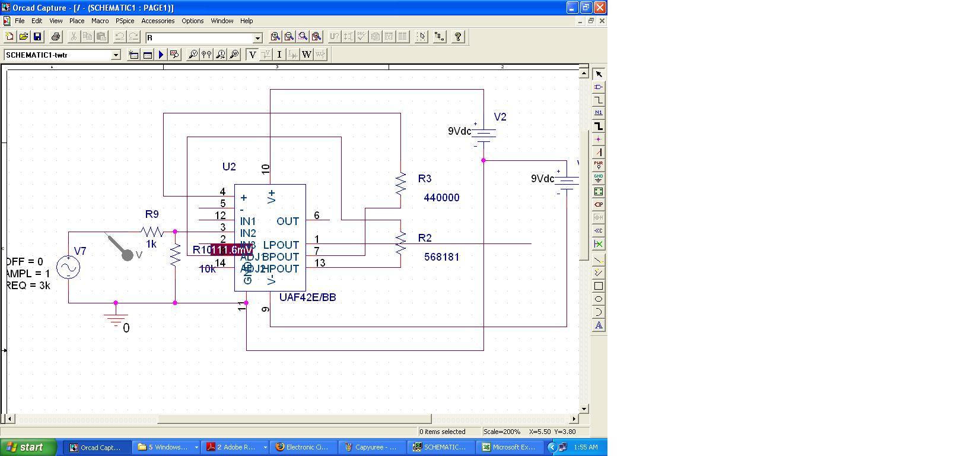Select Place Rectangle tool in palette
The image size is (980, 456).
click(598, 286)
